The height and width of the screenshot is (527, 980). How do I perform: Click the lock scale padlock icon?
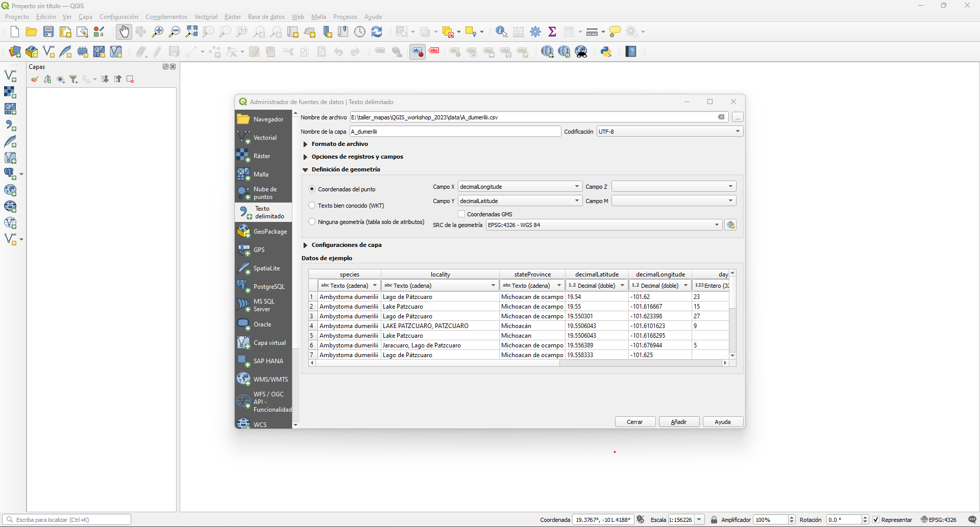[x=714, y=519]
